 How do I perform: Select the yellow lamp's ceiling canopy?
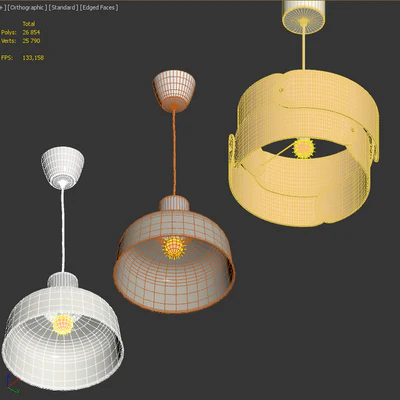(303, 17)
